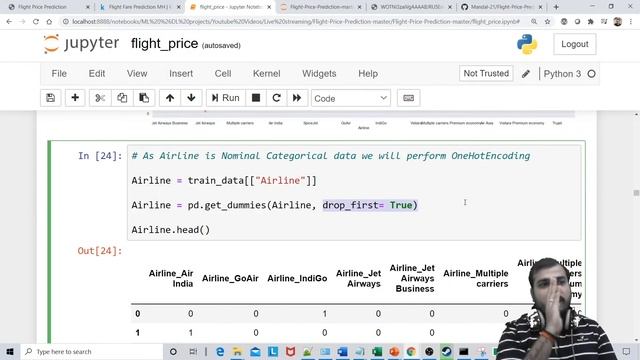Open the Insert menu
Image resolution: width=640 pixels, height=360 pixels.
(181, 73)
